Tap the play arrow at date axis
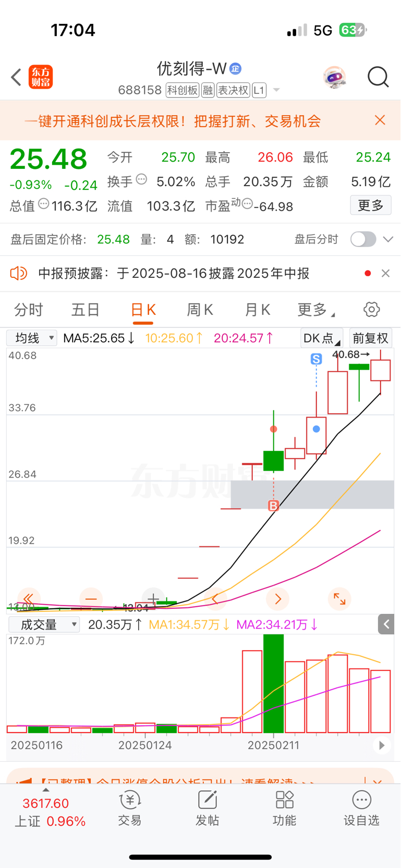This screenshot has width=401, height=868. (x=382, y=745)
